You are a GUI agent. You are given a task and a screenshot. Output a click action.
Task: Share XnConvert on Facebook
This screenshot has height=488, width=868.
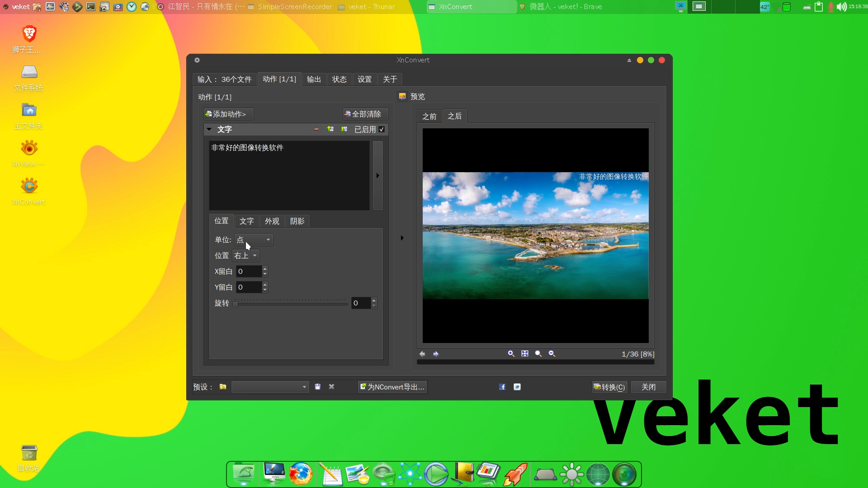[x=502, y=387]
